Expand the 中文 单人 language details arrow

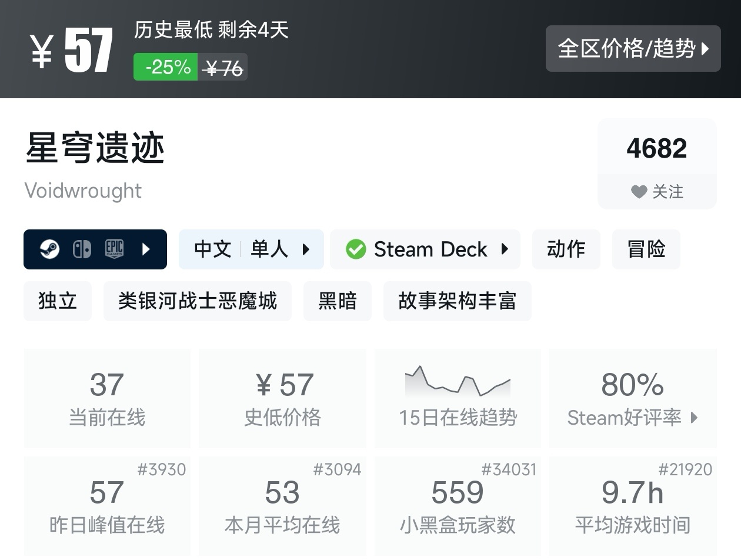click(x=306, y=249)
